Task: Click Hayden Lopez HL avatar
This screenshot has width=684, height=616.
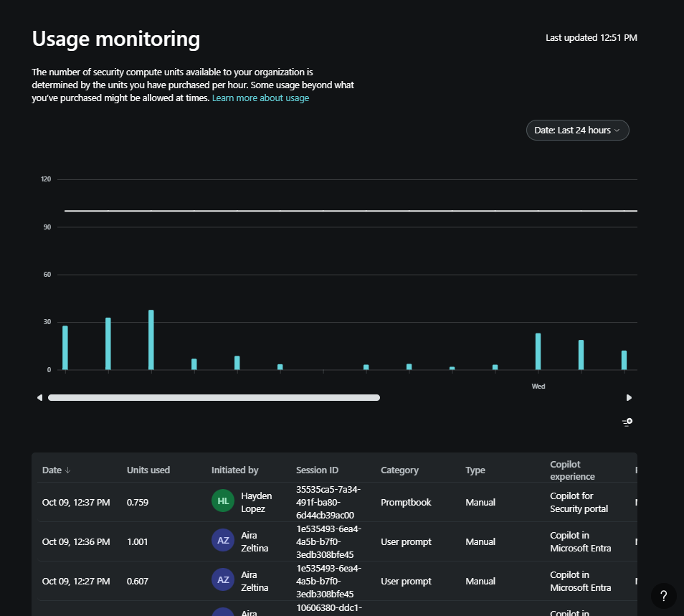Action: pyautogui.click(x=223, y=502)
